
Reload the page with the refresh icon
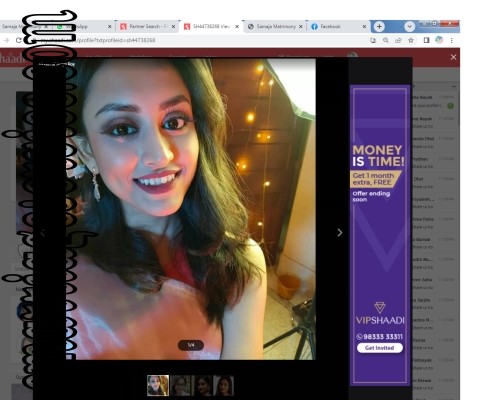19,40
